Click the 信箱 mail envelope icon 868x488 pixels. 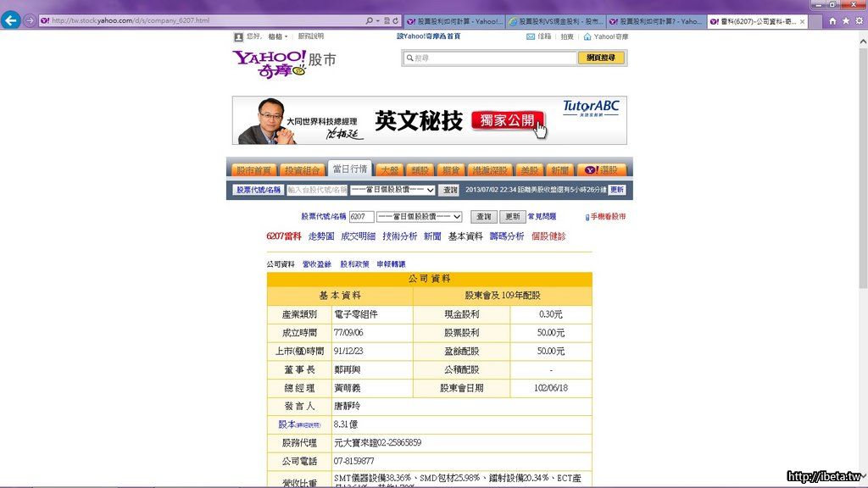coord(531,36)
